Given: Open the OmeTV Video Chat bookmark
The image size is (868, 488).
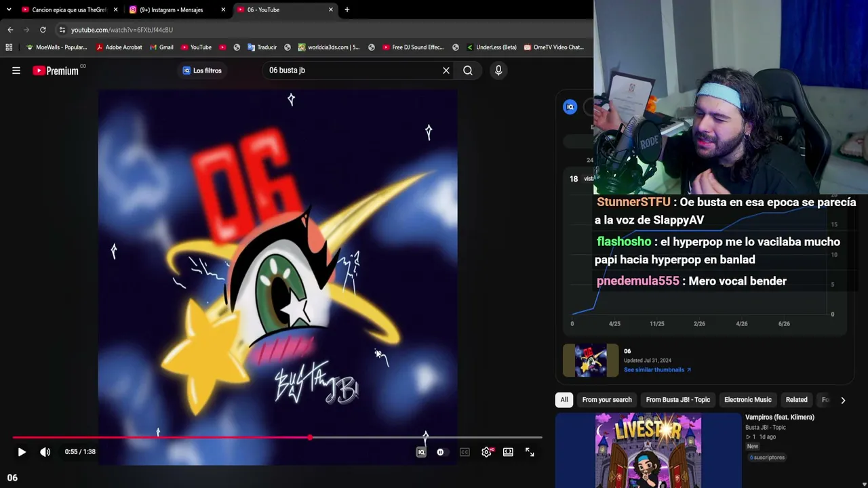Looking at the screenshot, I should click(553, 47).
